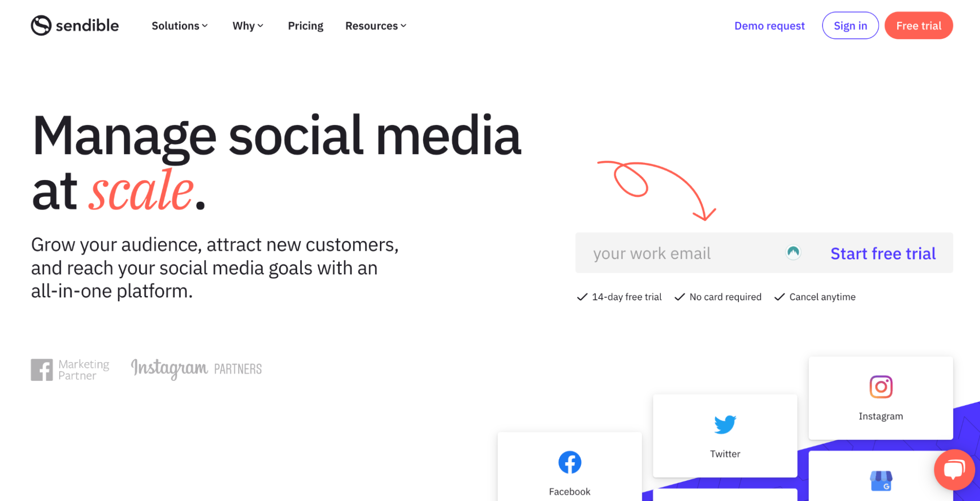Click the Instagram Partners logo
Viewport: 980px width, 501px height.
click(x=196, y=369)
